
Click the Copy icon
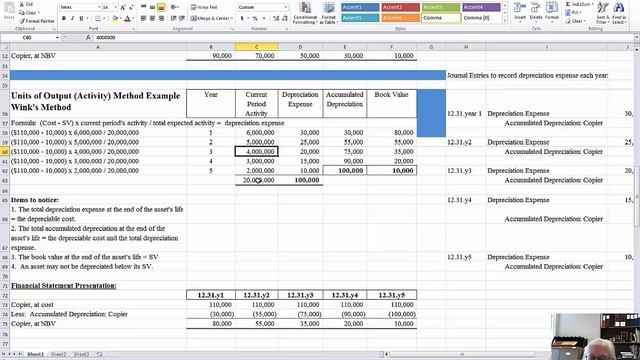point(22,13)
